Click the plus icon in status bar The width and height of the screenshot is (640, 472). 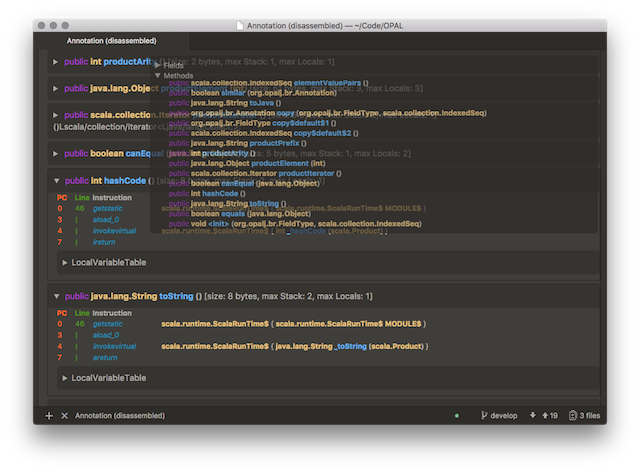pyautogui.click(x=49, y=415)
